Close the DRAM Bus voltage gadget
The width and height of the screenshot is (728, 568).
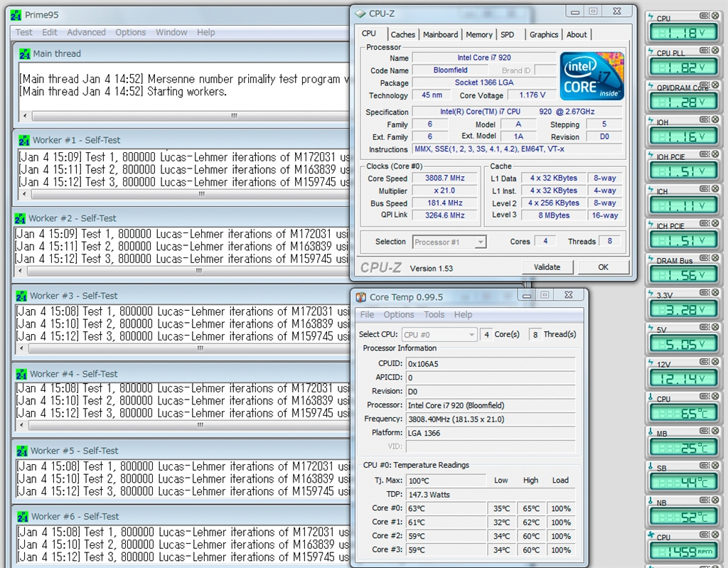714,258
